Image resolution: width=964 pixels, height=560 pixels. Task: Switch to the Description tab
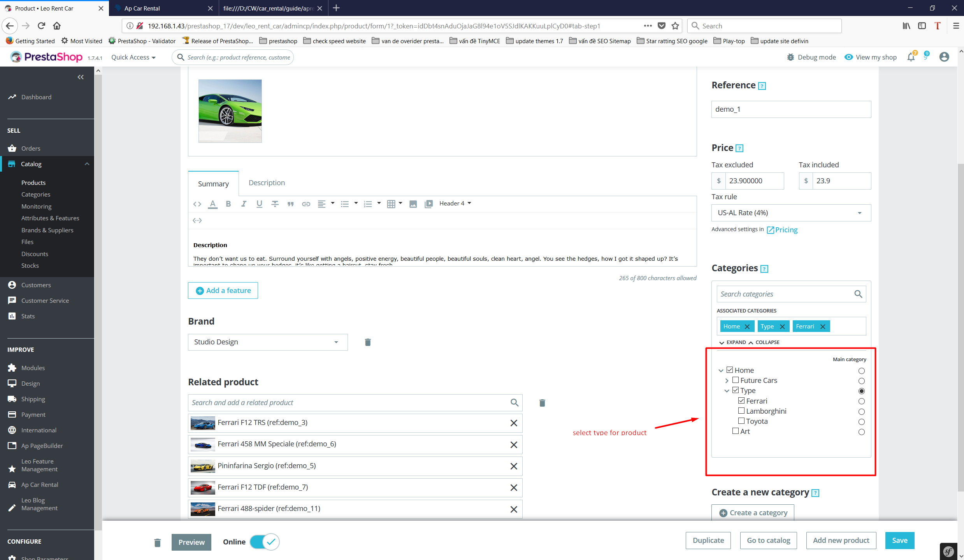click(x=266, y=182)
